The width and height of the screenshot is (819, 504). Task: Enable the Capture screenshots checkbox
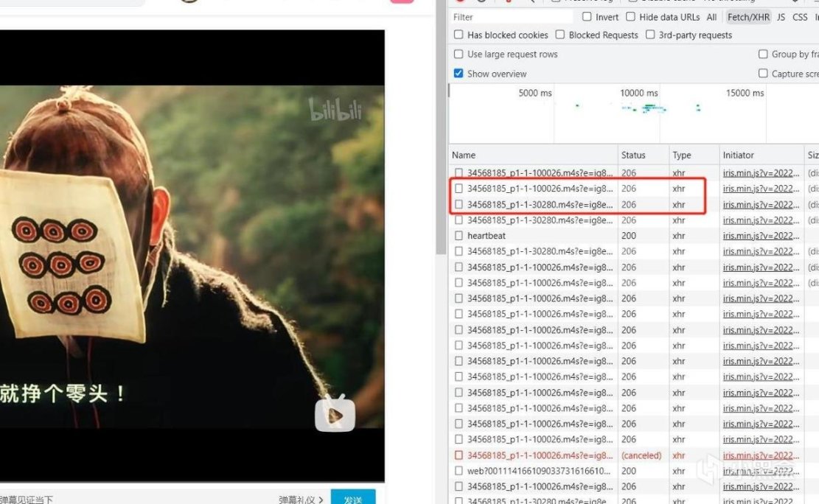tap(762, 73)
